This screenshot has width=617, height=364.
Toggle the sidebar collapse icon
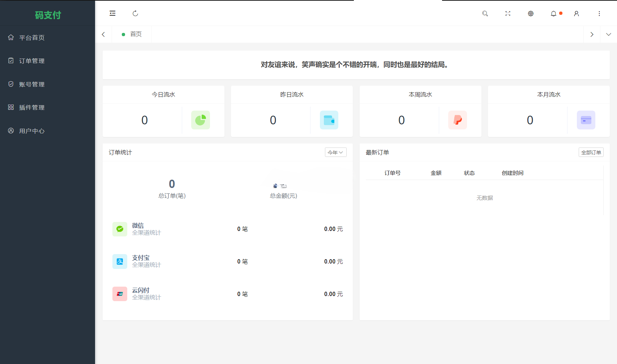(x=112, y=13)
